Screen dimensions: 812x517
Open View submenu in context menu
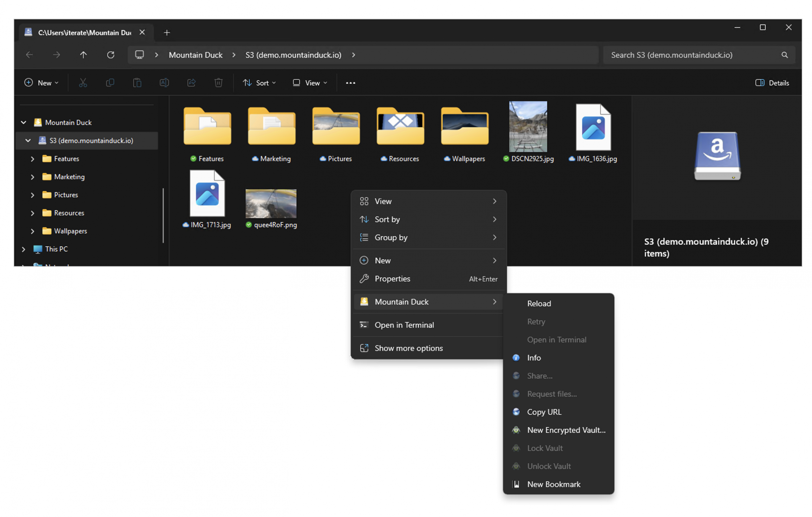click(429, 201)
